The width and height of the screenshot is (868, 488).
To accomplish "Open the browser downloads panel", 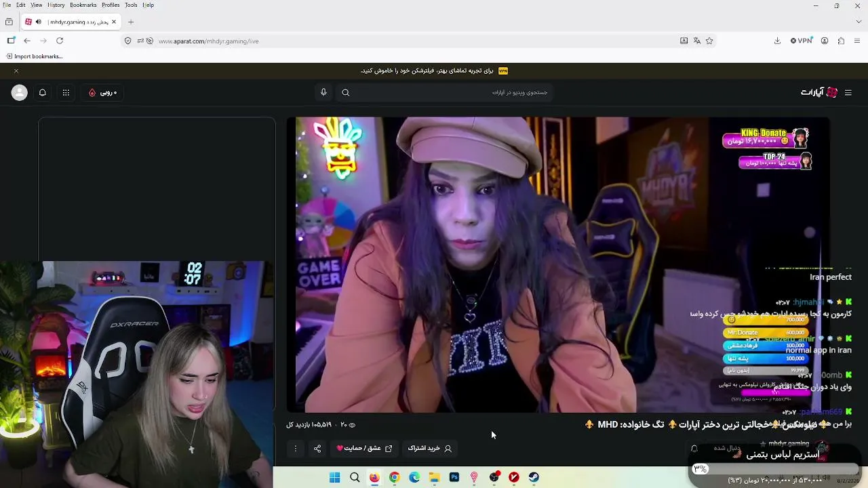I will pos(777,41).
